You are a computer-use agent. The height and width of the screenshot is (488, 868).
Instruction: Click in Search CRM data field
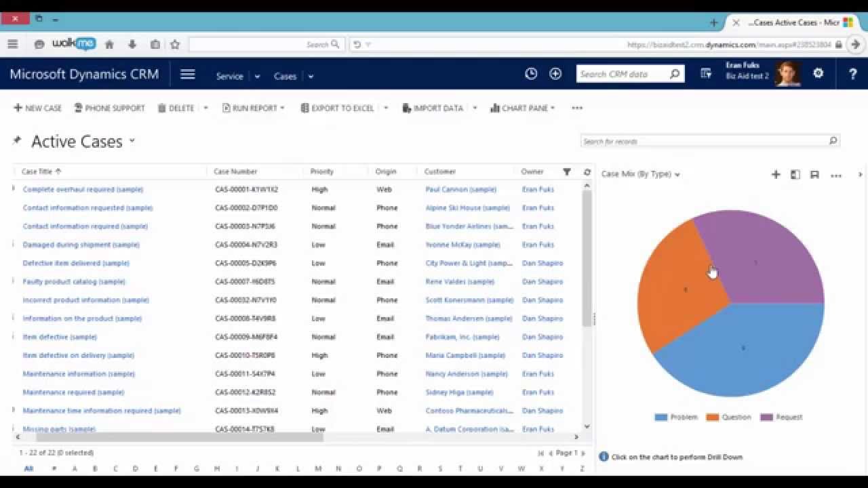click(622, 74)
